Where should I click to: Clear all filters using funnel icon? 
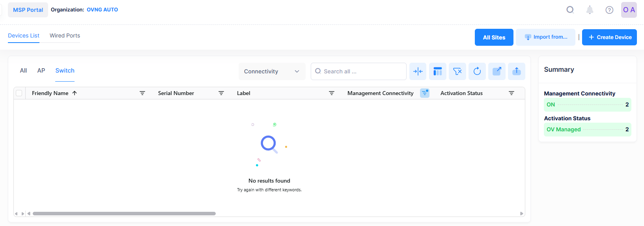tap(457, 71)
